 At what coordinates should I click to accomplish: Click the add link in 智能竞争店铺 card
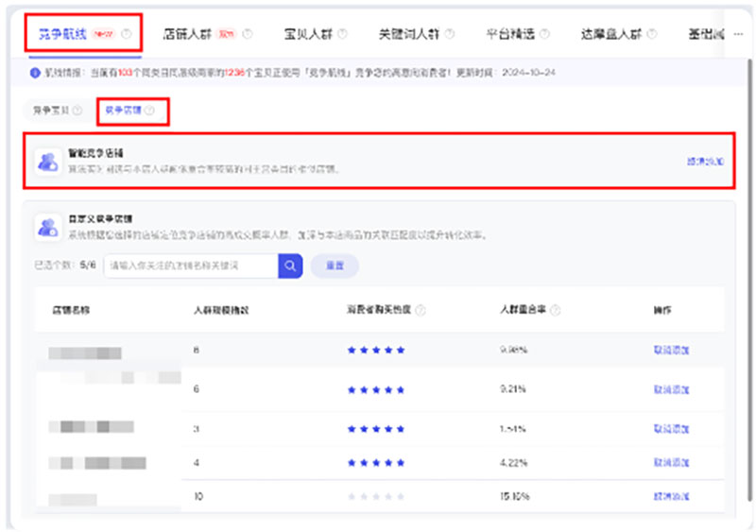(x=705, y=161)
